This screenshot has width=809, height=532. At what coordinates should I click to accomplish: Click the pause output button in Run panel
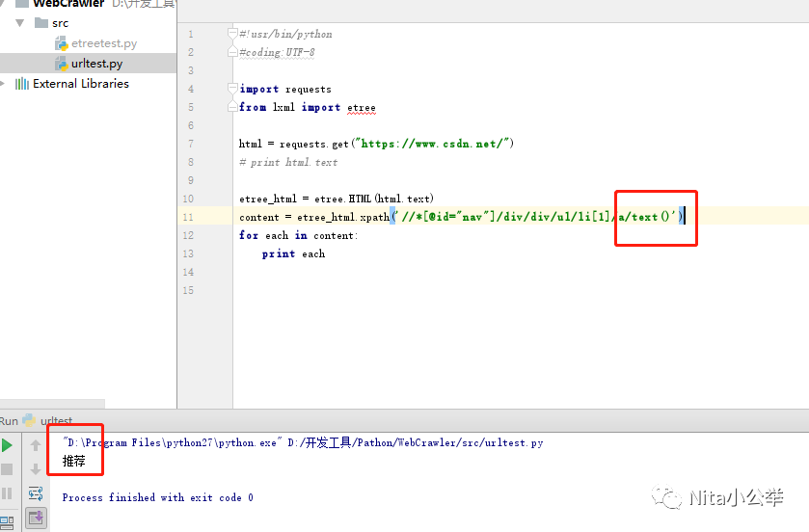tap(7, 493)
